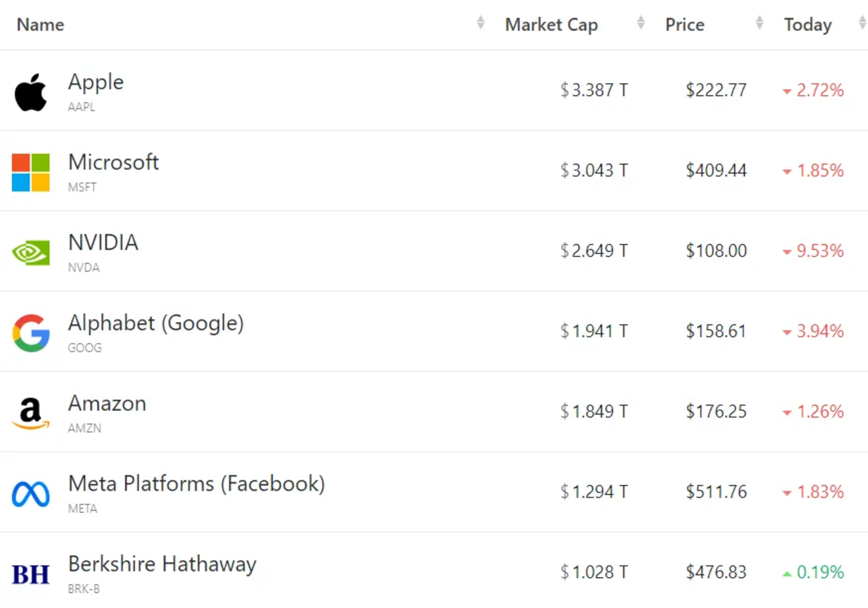Sort using the Price column arrows

tap(759, 24)
